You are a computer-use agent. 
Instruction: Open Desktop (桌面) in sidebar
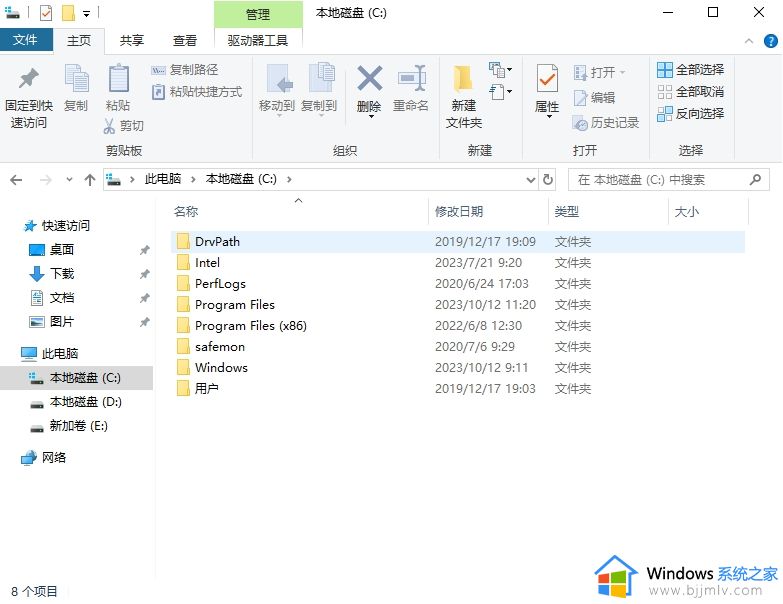point(52,250)
